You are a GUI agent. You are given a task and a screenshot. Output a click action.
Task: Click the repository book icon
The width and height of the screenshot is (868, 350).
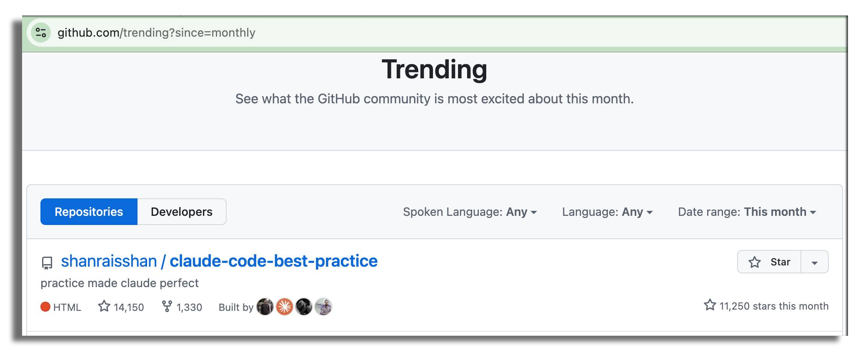pyautogui.click(x=47, y=262)
